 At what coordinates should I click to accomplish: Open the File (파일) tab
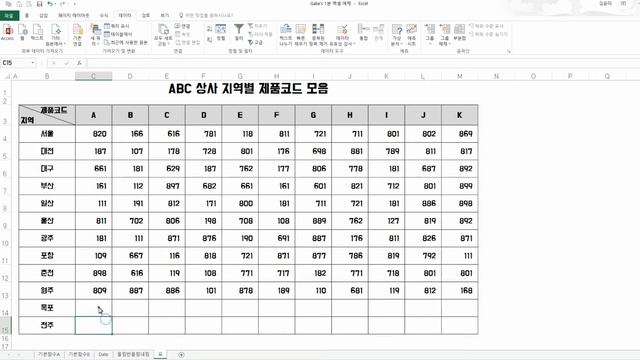pos(9,16)
